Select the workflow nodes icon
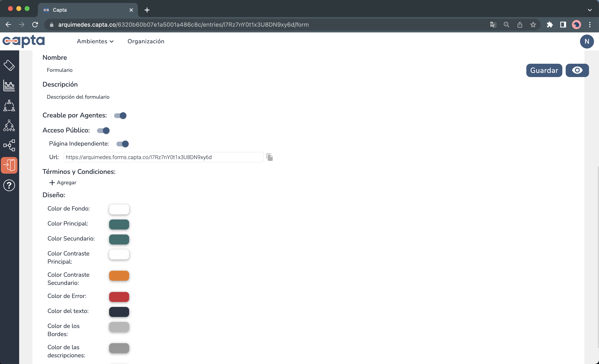This screenshot has height=364, width=599. click(9, 145)
